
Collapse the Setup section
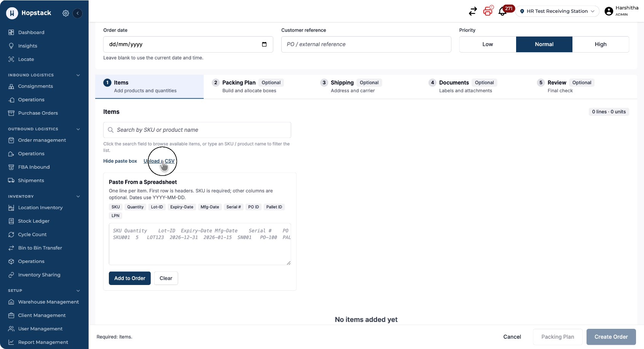(78, 291)
